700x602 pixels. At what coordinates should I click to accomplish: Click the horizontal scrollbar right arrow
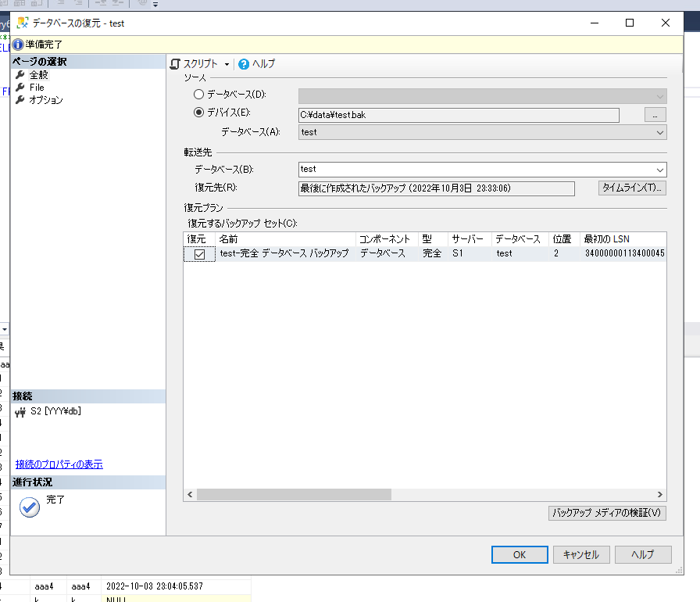pos(660,494)
